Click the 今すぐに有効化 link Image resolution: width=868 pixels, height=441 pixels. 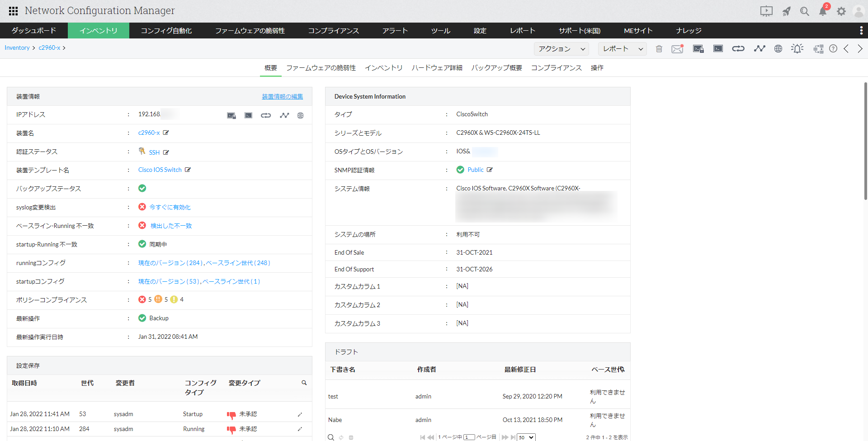coord(170,207)
